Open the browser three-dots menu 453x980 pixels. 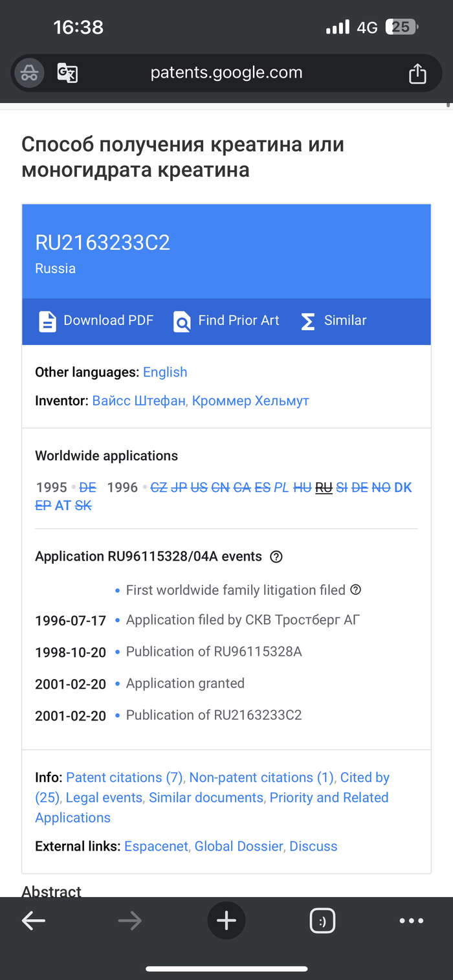[411, 920]
